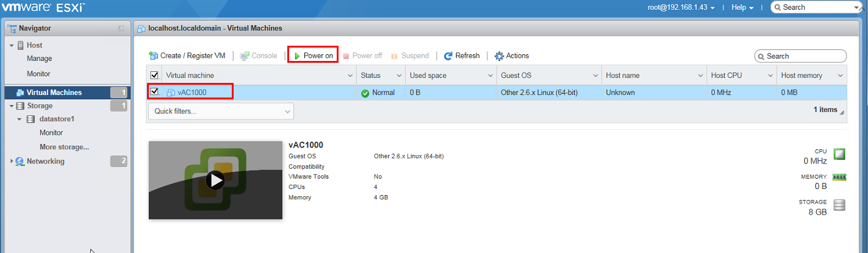Click the VM list search field
The height and width of the screenshot is (253, 868).
[x=801, y=56]
